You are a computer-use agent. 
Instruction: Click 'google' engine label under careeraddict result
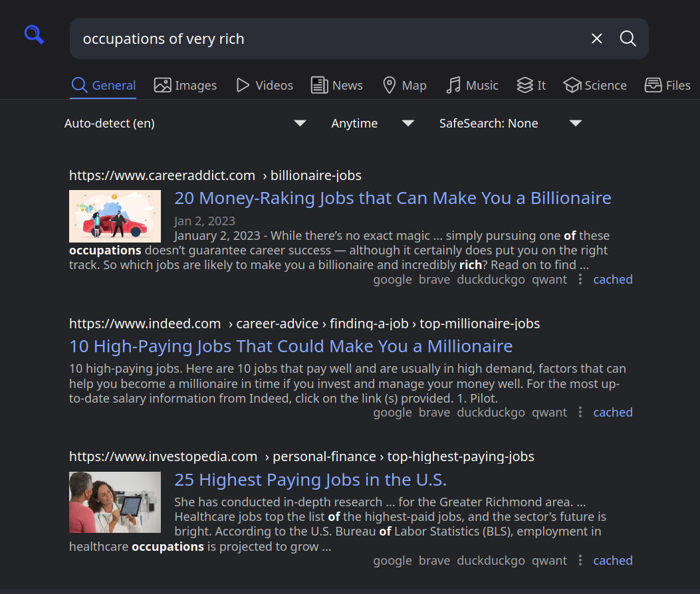point(392,280)
